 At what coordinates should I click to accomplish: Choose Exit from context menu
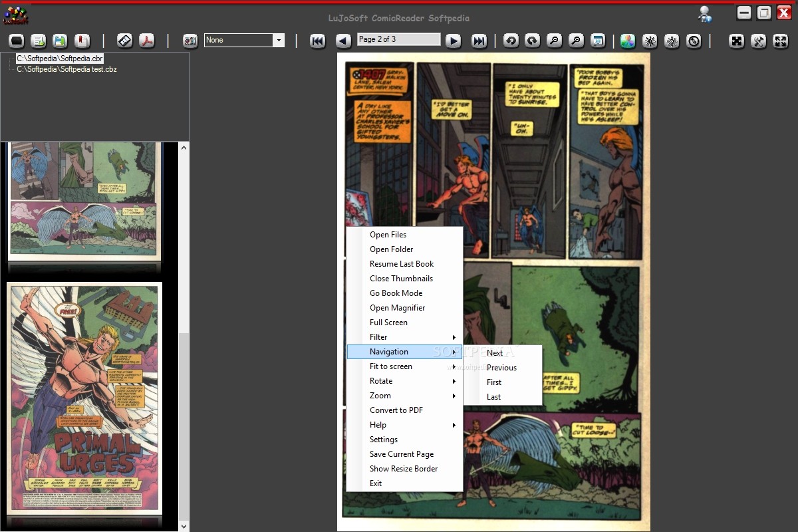[404, 483]
